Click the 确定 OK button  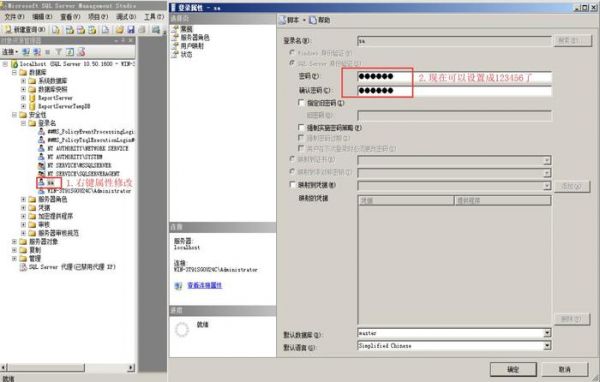(513, 369)
